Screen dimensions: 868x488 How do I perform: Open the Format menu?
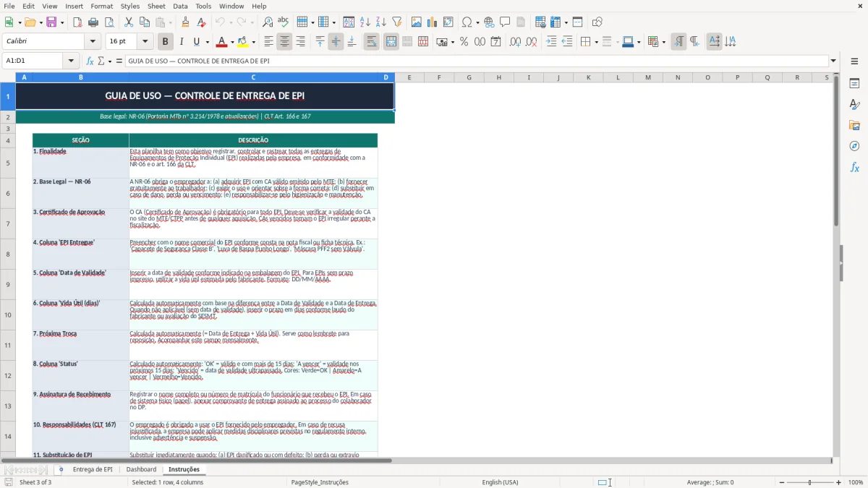pos(101,6)
